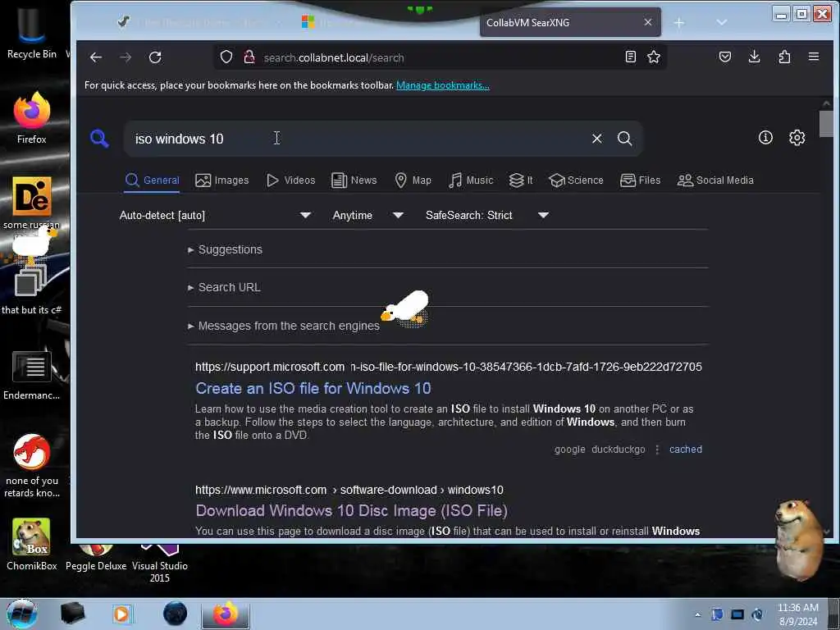The height and width of the screenshot is (630, 840).
Task: Submit search using the magnifier button
Action: click(624, 139)
